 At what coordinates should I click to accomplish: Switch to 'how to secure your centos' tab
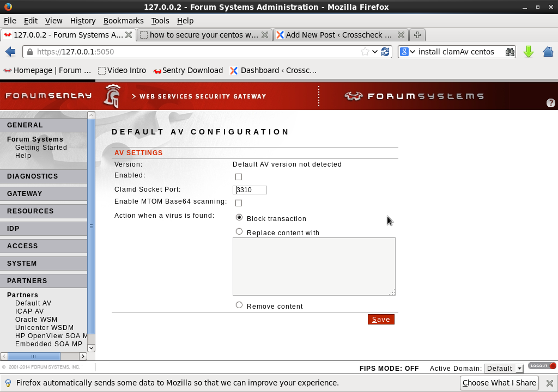(x=204, y=35)
